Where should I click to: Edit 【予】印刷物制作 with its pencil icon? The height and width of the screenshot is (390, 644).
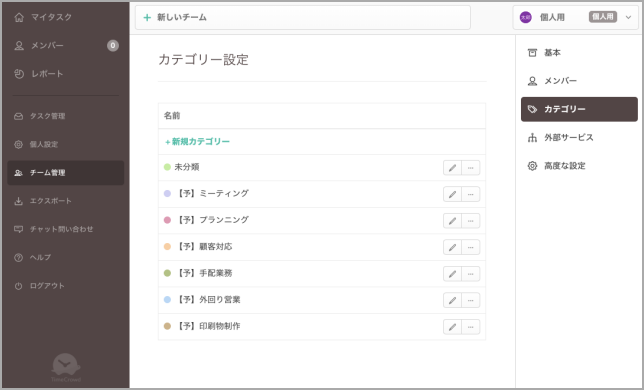[452, 327]
